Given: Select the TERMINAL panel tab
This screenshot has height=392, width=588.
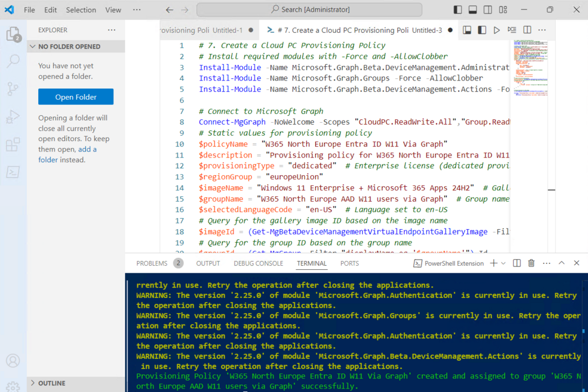Looking at the screenshot, I should (312, 263).
